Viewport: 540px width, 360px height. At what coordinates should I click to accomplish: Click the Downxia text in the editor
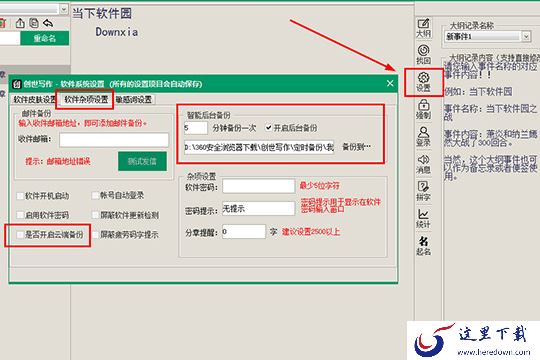[x=117, y=32]
